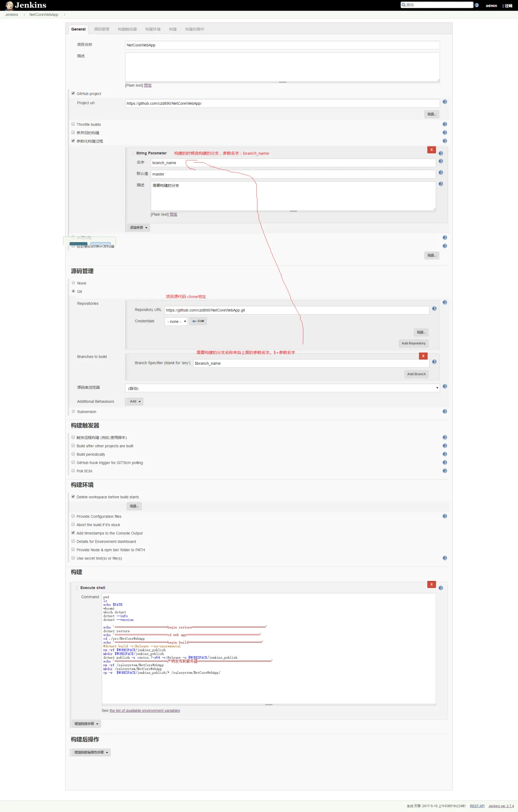Open the REST API footer link
This screenshot has height=812, width=518.
(477, 806)
